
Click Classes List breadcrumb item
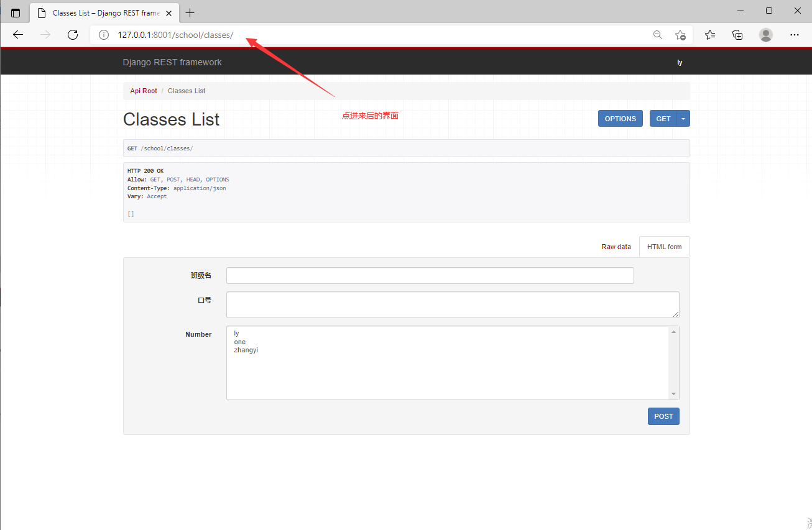(187, 91)
